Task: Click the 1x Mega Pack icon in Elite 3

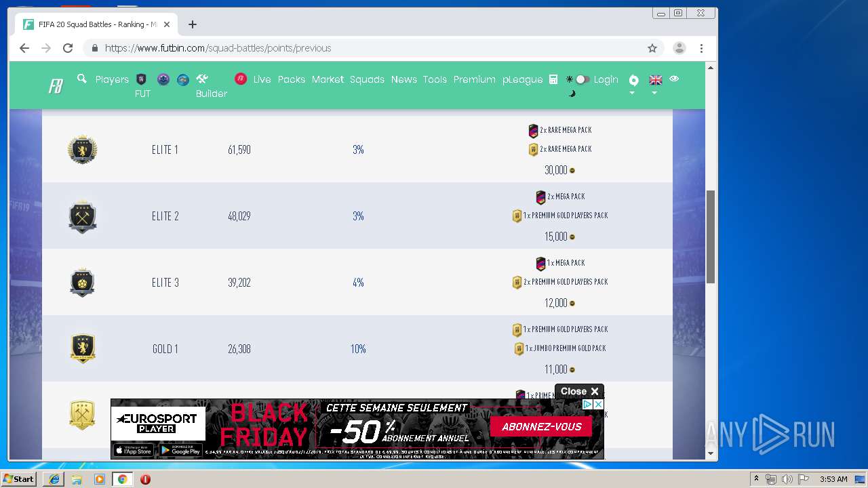Action: click(540, 264)
